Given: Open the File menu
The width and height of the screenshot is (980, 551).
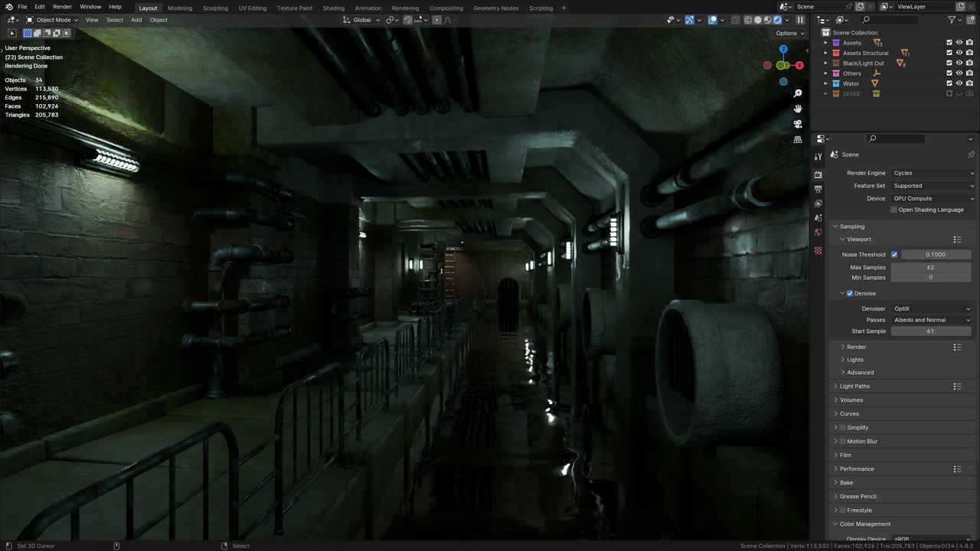Looking at the screenshot, I should (x=22, y=7).
